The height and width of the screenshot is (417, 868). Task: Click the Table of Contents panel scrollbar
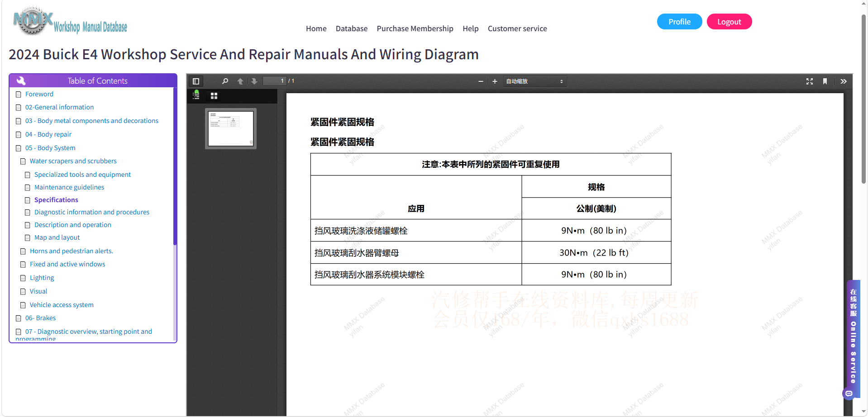click(175, 166)
